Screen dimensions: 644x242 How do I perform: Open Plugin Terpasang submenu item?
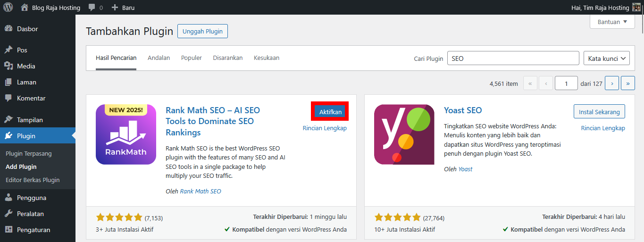point(29,153)
